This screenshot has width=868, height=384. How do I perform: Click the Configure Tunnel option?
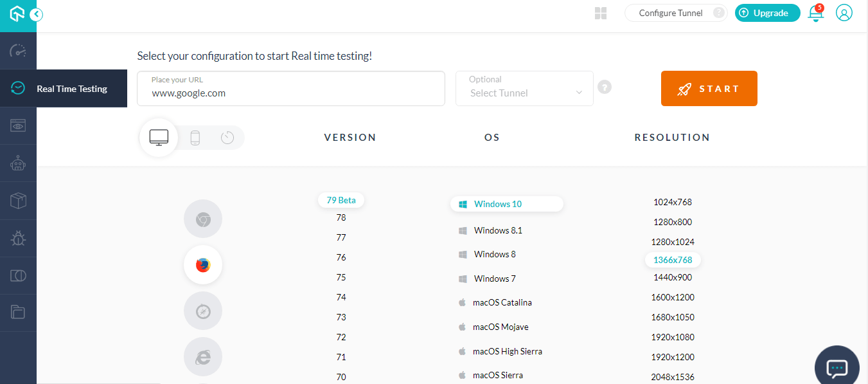pos(670,12)
